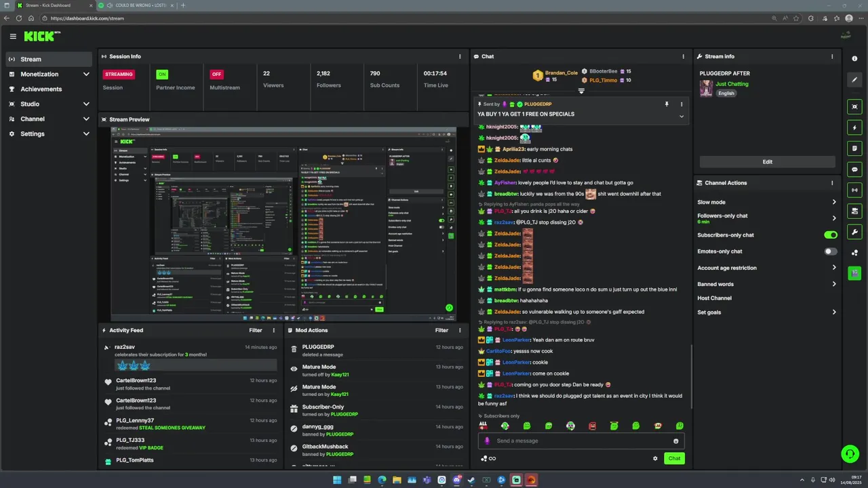Open Slow mode options arrow
The height and width of the screenshot is (488, 868).
click(834, 202)
